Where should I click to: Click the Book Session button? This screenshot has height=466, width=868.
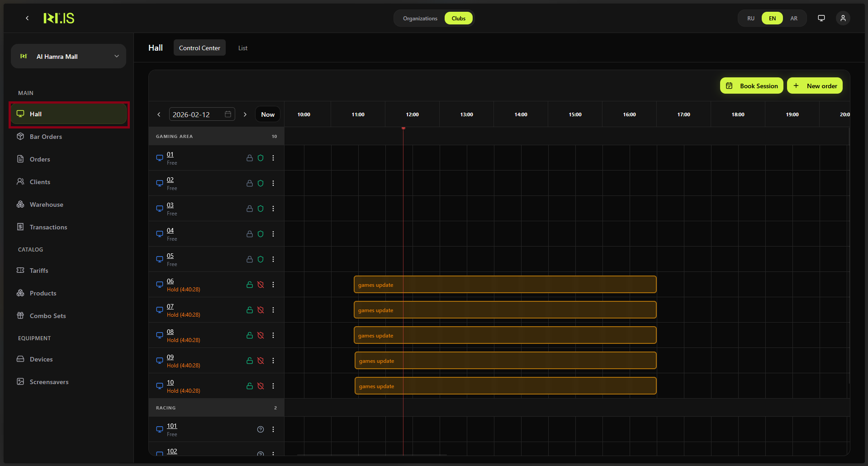tap(751, 86)
